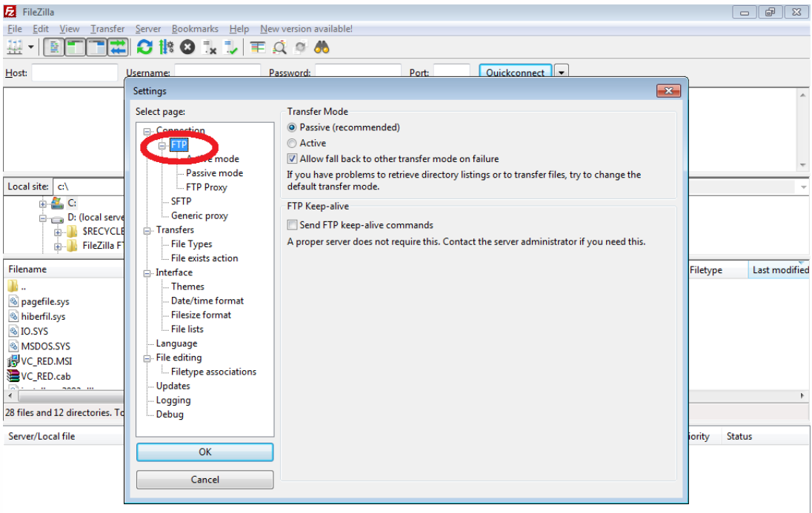Collapse the File editing tree node

(147, 358)
